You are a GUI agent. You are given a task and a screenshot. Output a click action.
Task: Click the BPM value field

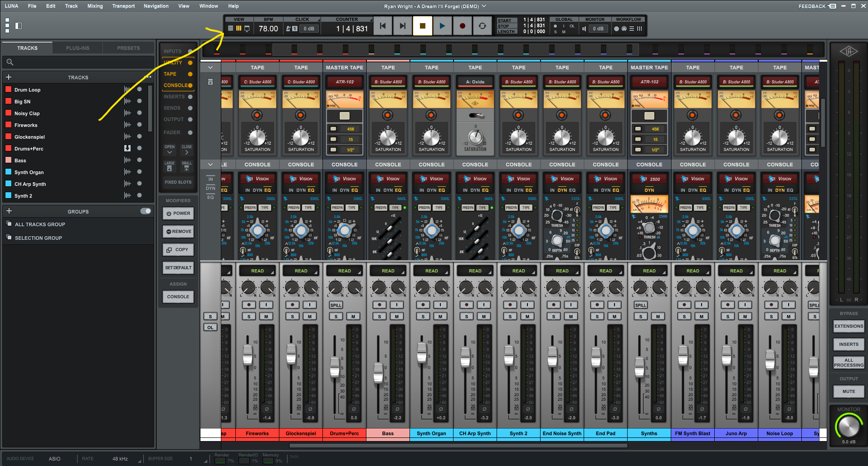pos(268,29)
